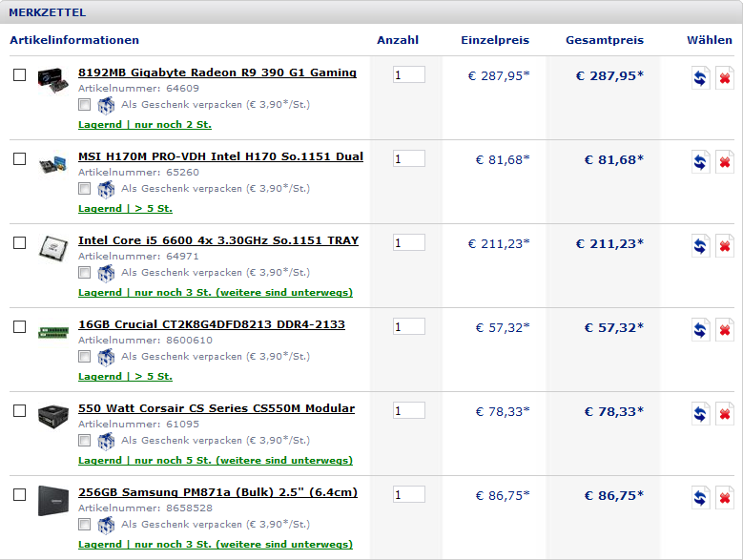Click quantity field for Corsair CS550M
743x560 pixels.
[x=409, y=410]
